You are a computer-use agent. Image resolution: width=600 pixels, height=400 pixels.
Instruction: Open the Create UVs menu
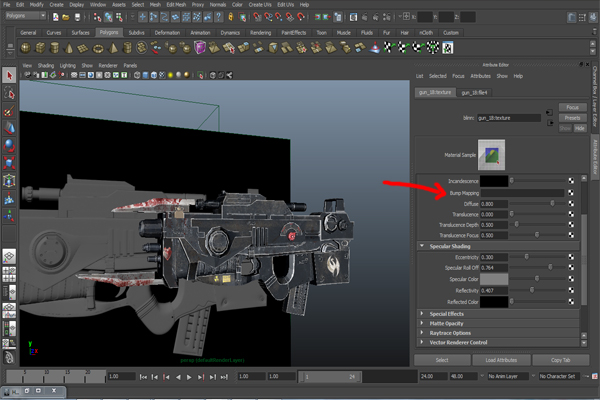260,5
